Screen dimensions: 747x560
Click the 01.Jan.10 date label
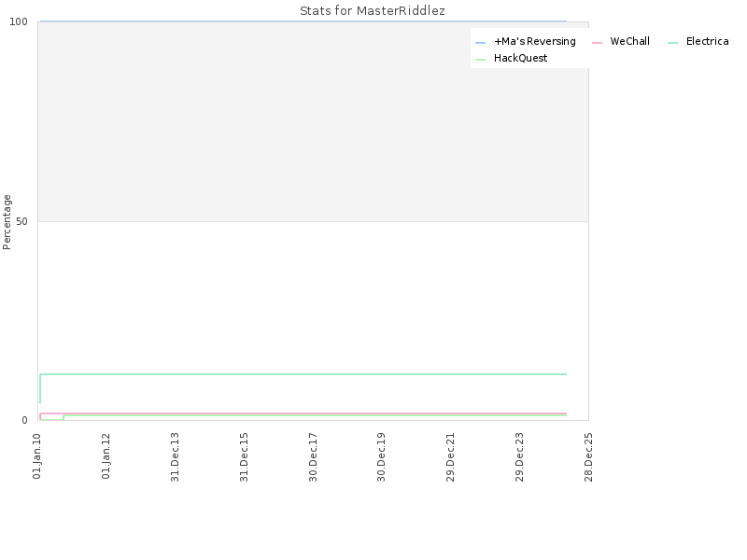pyautogui.click(x=37, y=455)
